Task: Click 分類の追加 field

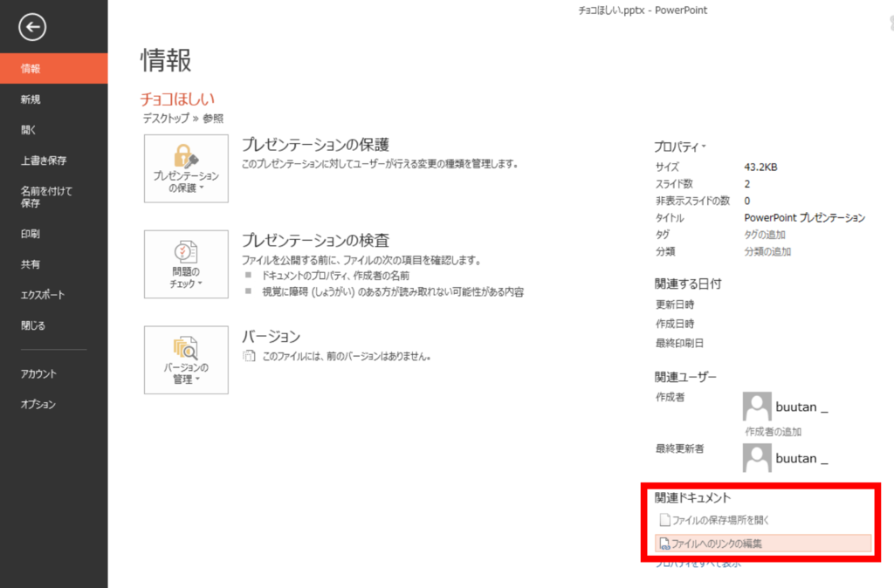Action: (767, 252)
